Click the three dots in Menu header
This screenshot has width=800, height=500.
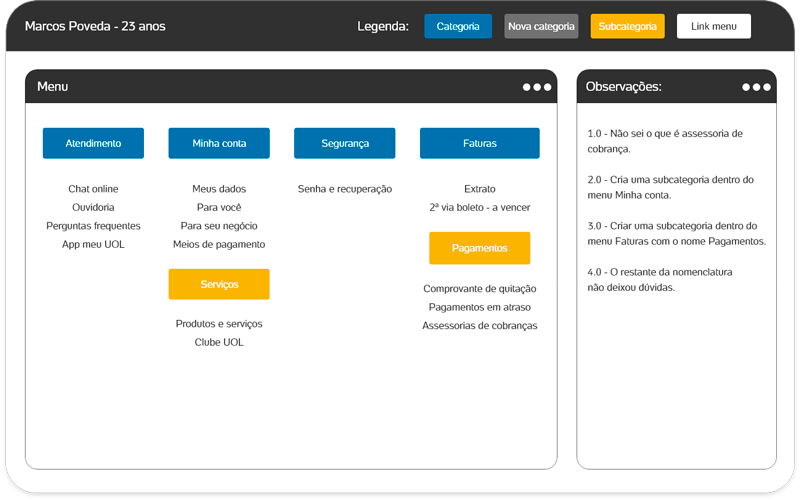click(536, 87)
